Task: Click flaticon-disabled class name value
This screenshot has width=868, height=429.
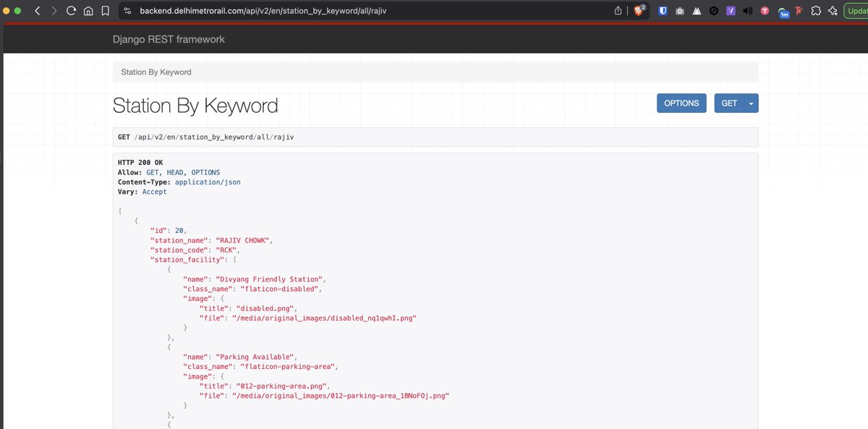Action: [x=278, y=289]
